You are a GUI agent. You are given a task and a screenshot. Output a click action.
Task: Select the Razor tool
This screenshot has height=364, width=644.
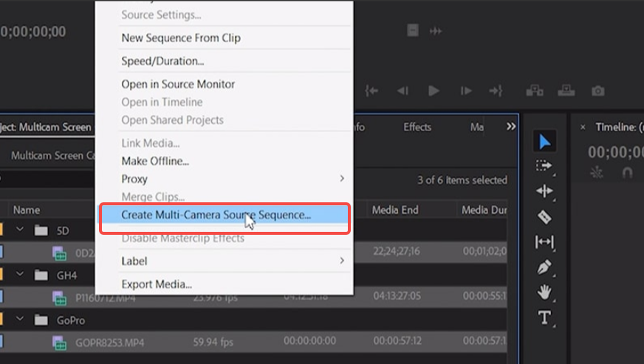click(x=544, y=217)
